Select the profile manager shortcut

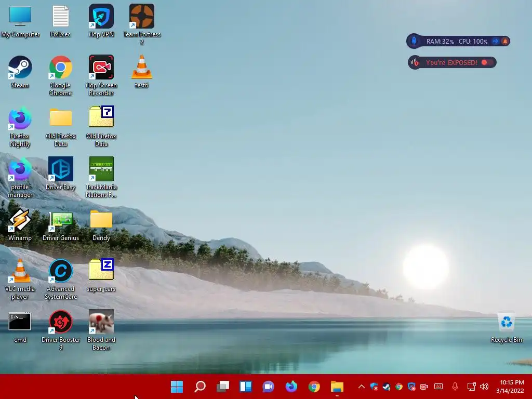coord(20,178)
